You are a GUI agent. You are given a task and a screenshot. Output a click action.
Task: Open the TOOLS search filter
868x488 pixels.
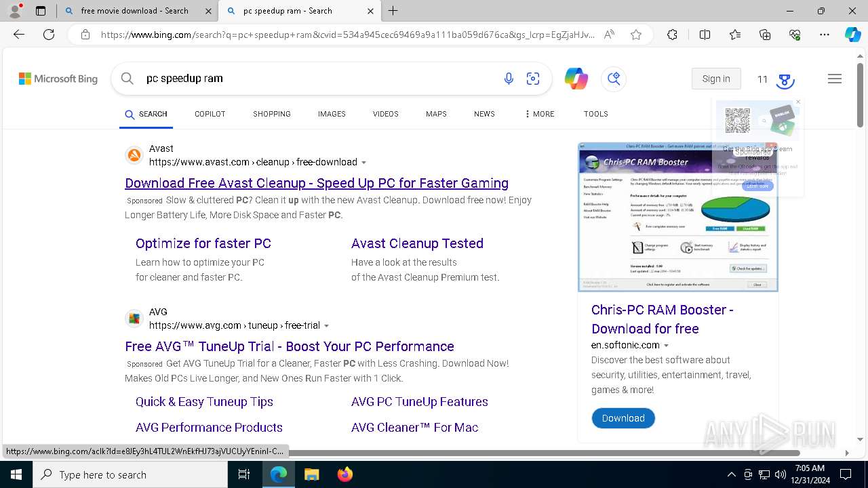click(x=595, y=114)
